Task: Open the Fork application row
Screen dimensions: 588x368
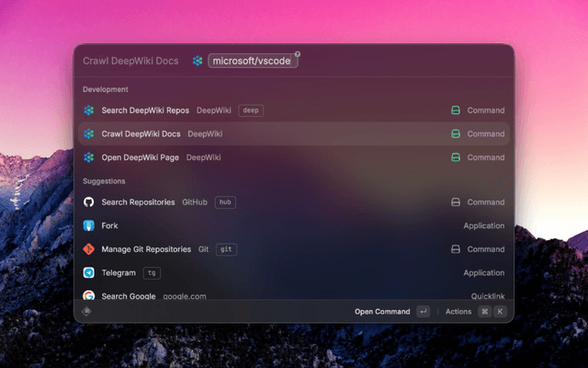Action: (294, 225)
